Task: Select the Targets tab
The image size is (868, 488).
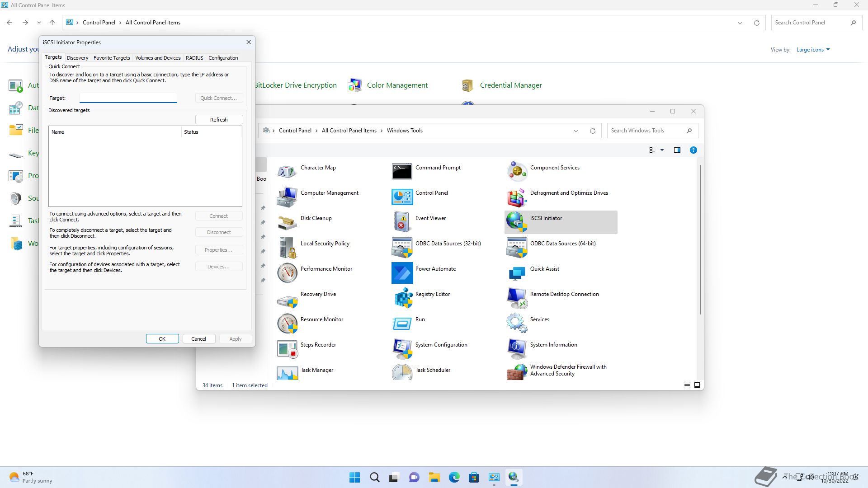Action: (x=53, y=57)
